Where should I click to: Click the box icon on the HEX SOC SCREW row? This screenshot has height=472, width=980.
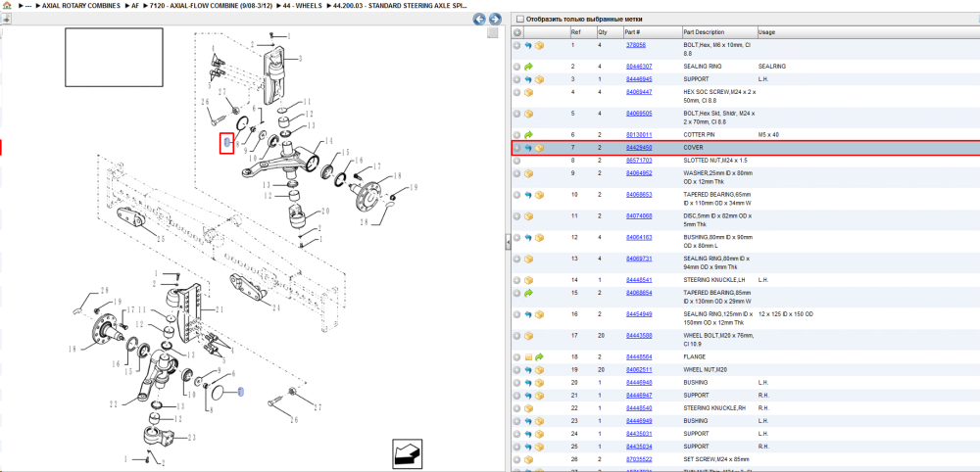click(x=528, y=92)
